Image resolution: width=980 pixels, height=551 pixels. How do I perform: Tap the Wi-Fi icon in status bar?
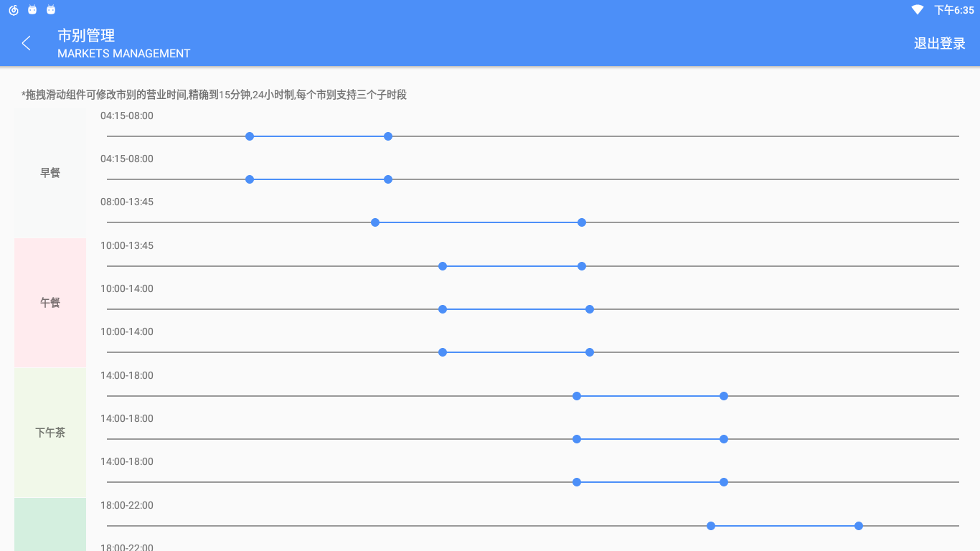(918, 10)
